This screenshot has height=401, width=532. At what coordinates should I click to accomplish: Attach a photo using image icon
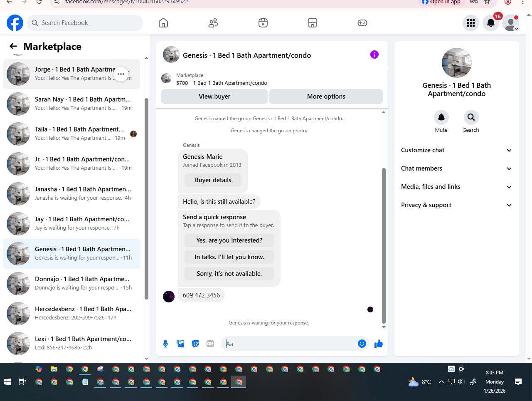click(x=180, y=344)
